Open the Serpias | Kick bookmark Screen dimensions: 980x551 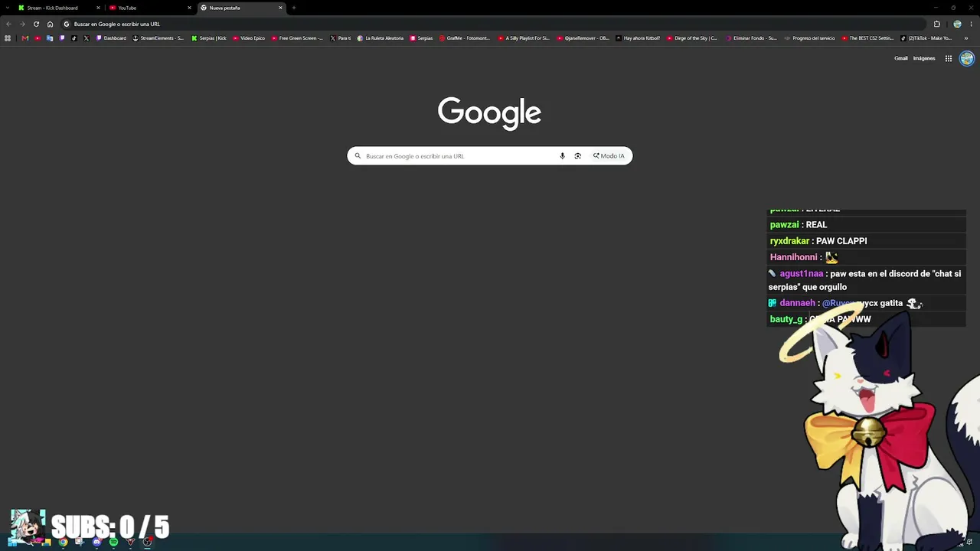click(209, 38)
